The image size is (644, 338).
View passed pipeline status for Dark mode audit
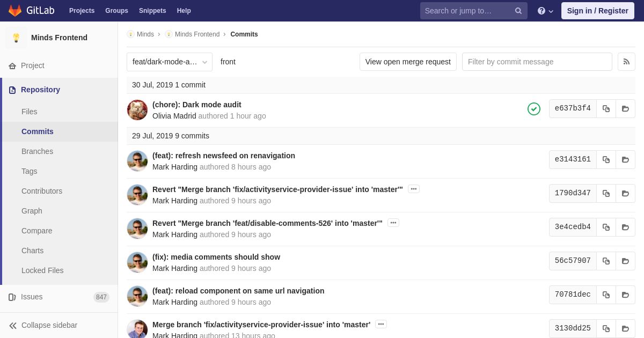coord(533,109)
